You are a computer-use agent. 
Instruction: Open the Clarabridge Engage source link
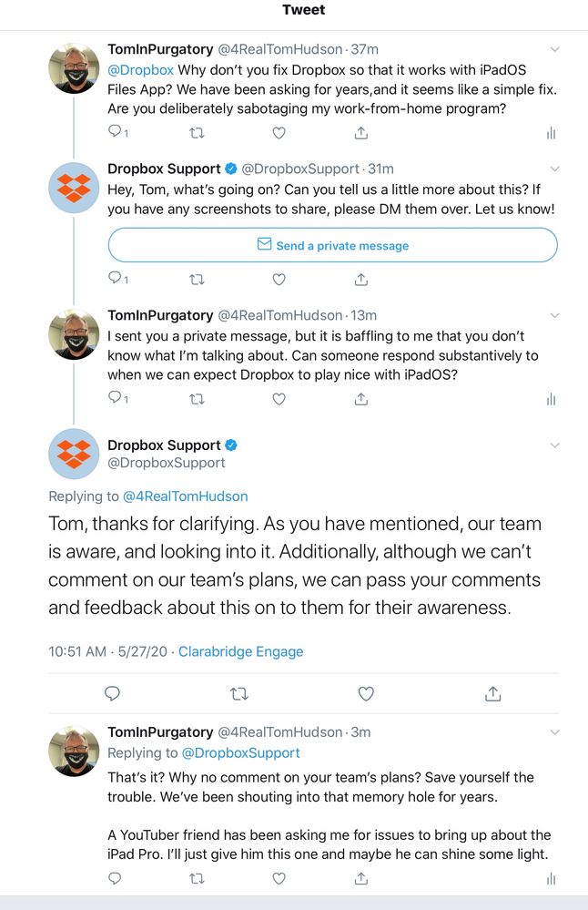pyautogui.click(x=240, y=651)
